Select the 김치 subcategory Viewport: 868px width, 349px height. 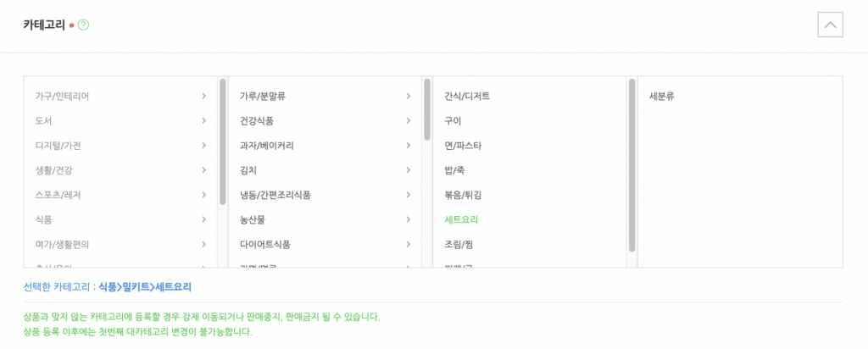pos(248,170)
